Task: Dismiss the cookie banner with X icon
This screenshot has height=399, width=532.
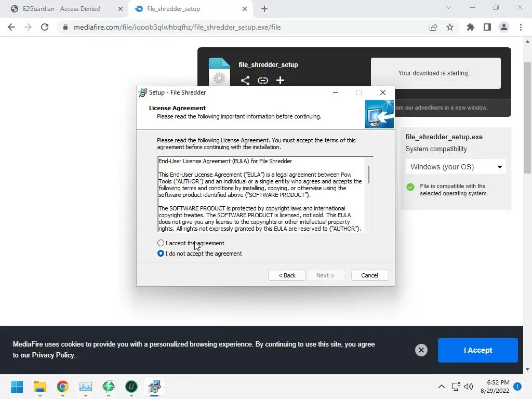Action: [x=421, y=350]
